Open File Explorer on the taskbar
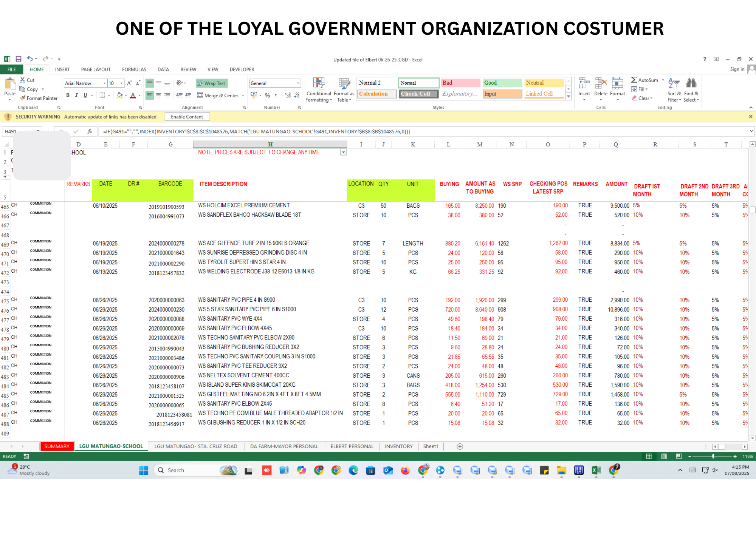This screenshot has width=756, height=534. click(x=561, y=470)
